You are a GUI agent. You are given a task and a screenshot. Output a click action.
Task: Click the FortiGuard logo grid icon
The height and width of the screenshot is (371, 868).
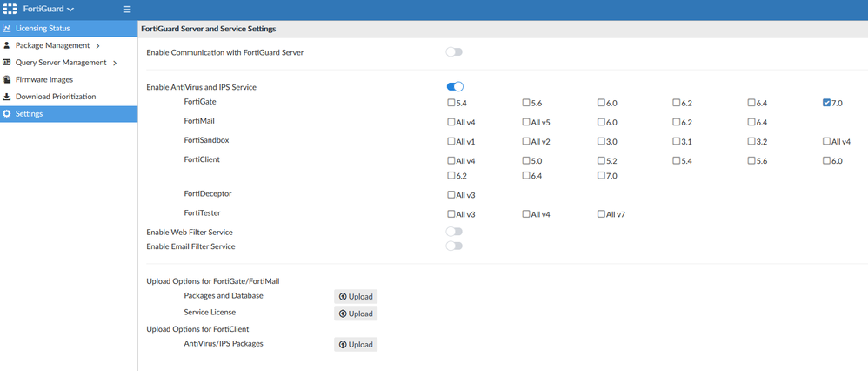[x=11, y=9]
